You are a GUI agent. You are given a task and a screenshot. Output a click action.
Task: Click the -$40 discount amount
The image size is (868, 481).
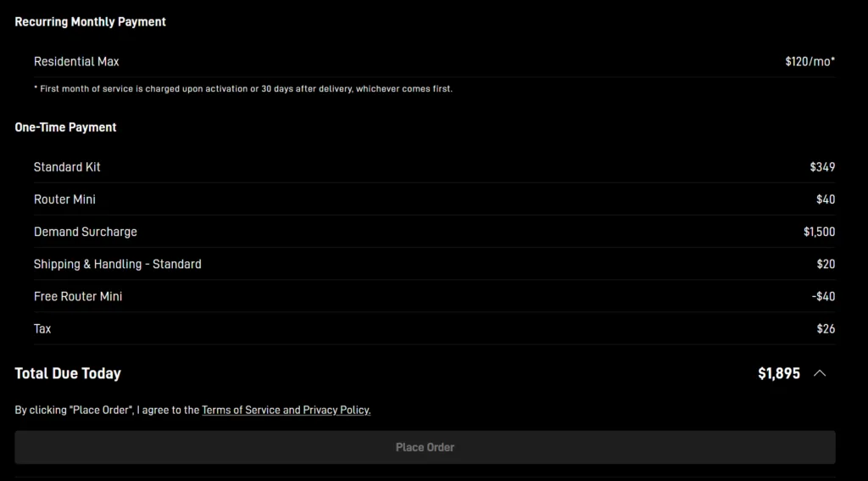823,296
